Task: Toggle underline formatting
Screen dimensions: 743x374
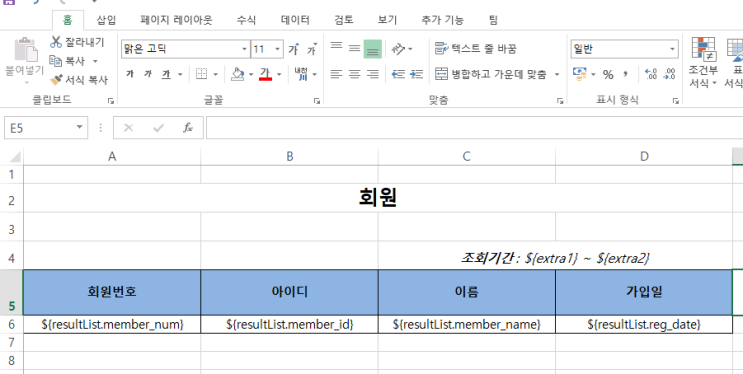Action: pyautogui.click(x=166, y=74)
